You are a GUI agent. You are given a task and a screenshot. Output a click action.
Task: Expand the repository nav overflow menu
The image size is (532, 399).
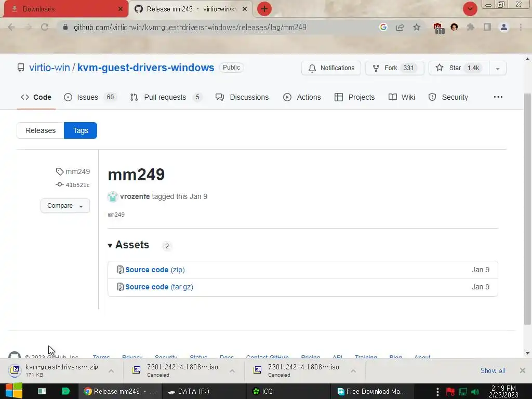498,97
